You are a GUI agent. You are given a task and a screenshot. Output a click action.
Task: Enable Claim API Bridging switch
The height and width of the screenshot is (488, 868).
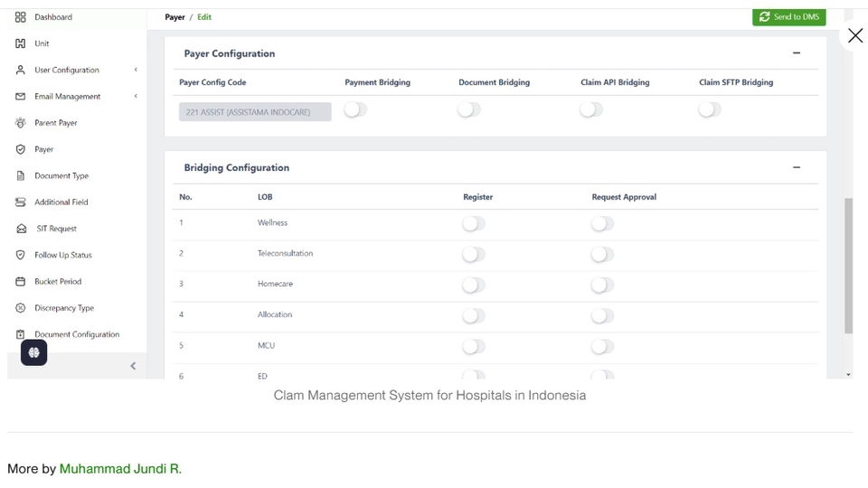tap(591, 109)
